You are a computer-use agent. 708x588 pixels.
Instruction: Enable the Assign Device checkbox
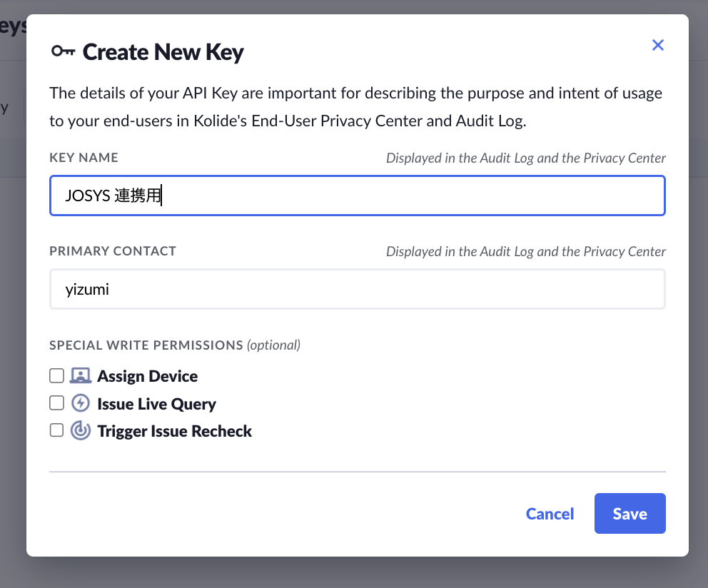tap(56, 375)
